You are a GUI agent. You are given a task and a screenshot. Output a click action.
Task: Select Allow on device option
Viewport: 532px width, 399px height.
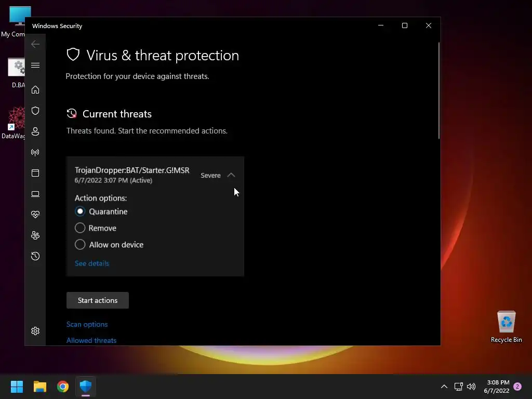pos(80,244)
